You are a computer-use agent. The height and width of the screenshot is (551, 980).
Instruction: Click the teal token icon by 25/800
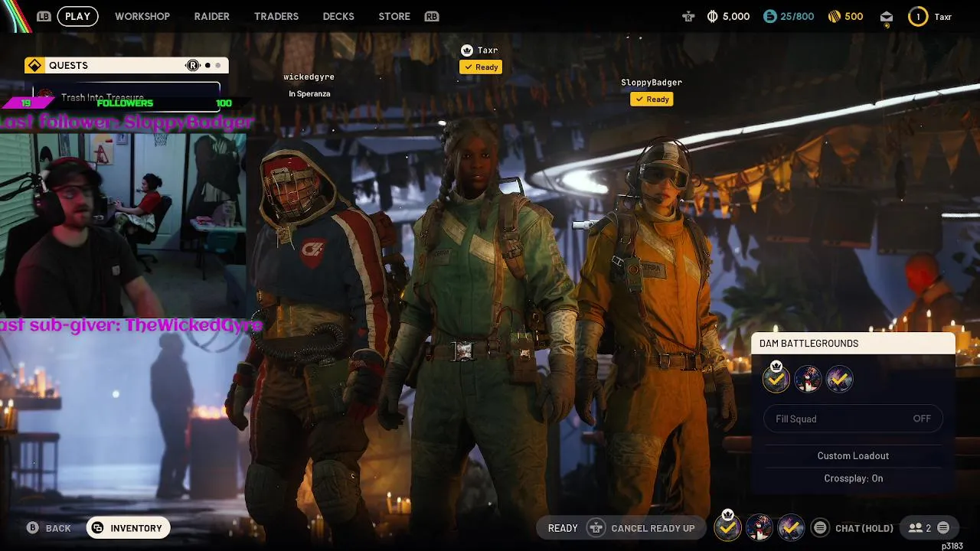770,16
